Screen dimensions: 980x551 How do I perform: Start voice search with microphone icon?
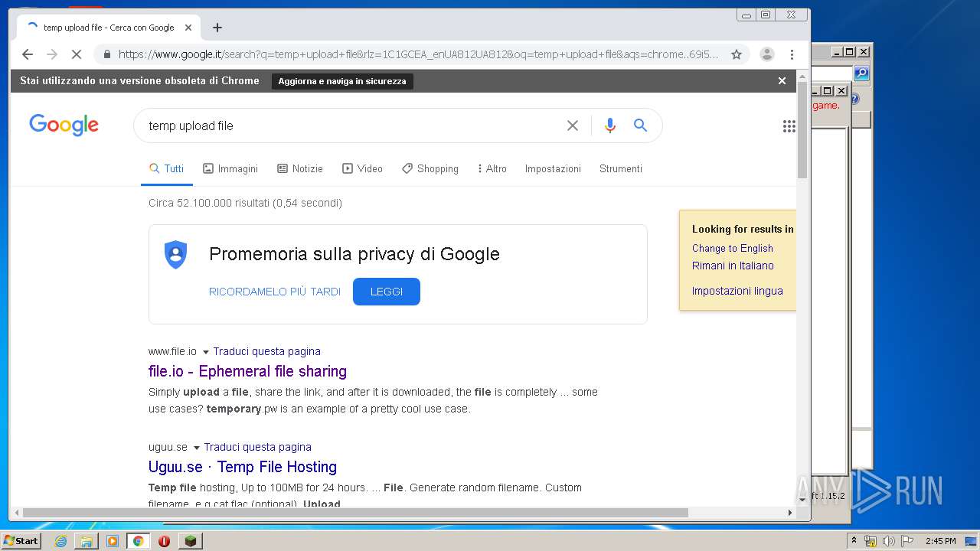[609, 126]
